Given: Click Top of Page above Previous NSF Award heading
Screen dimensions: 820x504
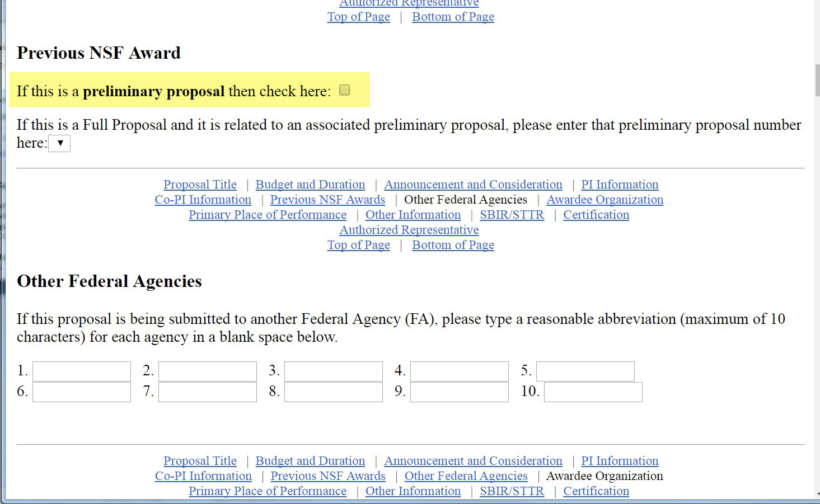Looking at the screenshot, I should (x=358, y=17).
